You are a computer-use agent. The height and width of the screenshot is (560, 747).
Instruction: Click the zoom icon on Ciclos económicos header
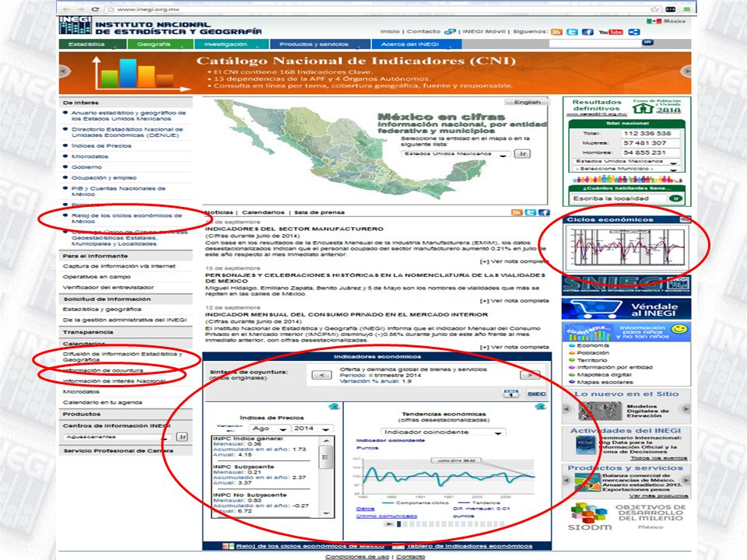(685, 219)
